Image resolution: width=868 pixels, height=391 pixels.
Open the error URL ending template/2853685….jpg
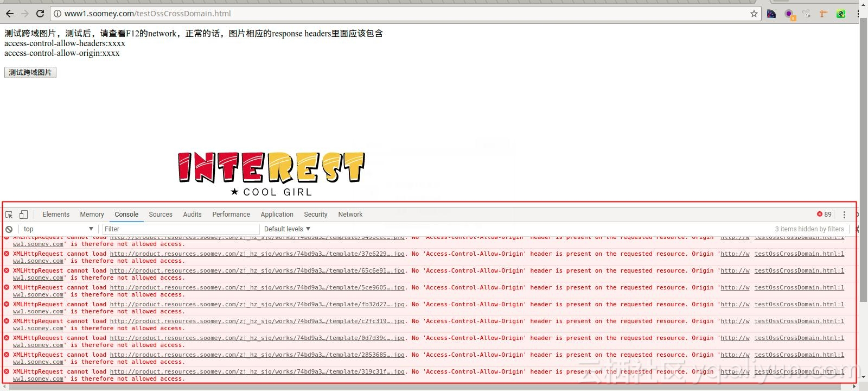click(x=258, y=355)
